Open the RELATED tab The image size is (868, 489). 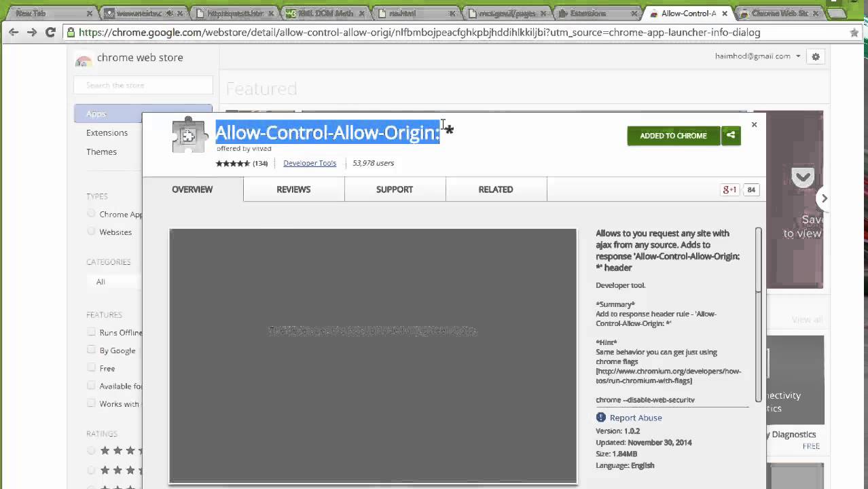point(496,189)
